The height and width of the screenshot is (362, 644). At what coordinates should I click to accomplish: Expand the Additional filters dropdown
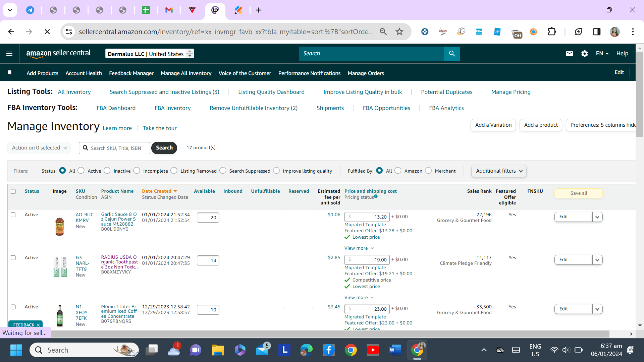coord(499,171)
